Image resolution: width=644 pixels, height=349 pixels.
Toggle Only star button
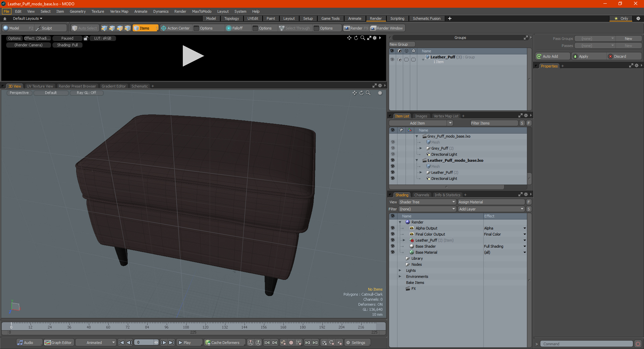pyautogui.click(x=621, y=18)
